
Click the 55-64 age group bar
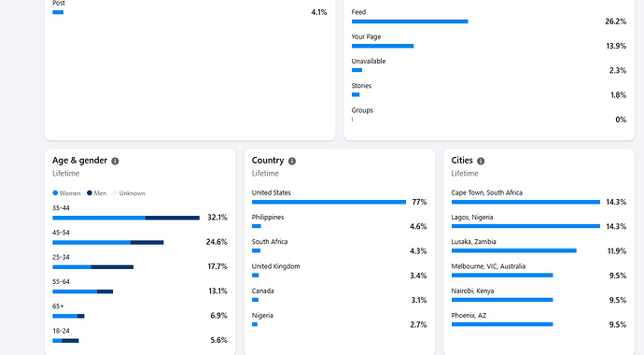point(82,291)
